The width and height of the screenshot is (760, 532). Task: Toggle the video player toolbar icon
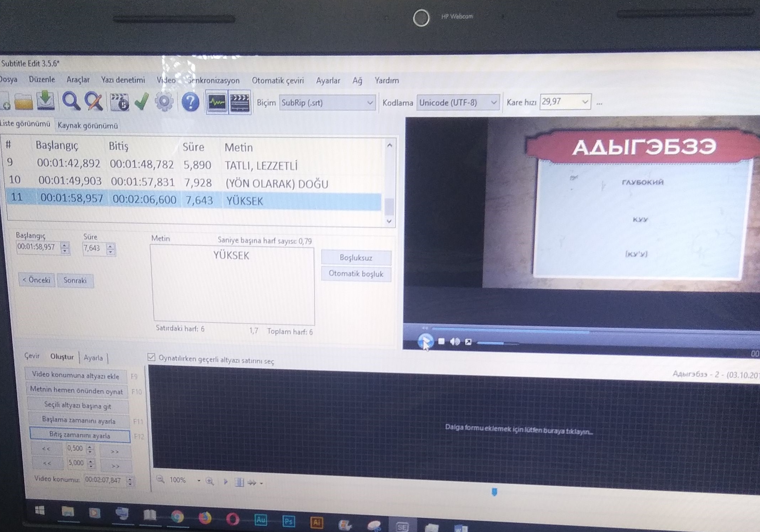click(x=240, y=103)
